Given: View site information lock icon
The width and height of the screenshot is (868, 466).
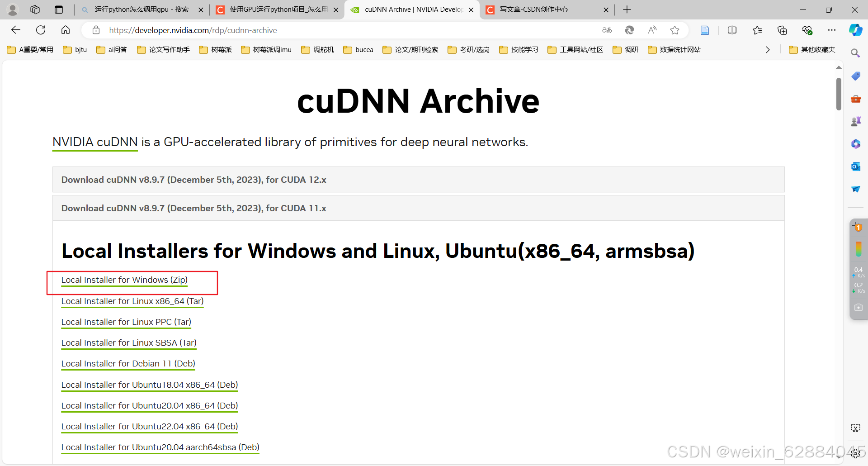Looking at the screenshot, I should pyautogui.click(x=96, y=30).
